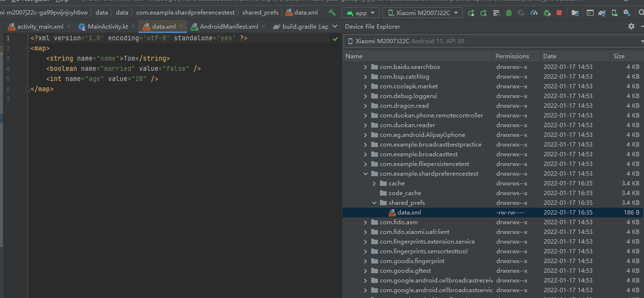This screenshot has height=298, width=644.
Task: Select com.duokan.phone.remotecontroller folder
Action: pos(431,116)
